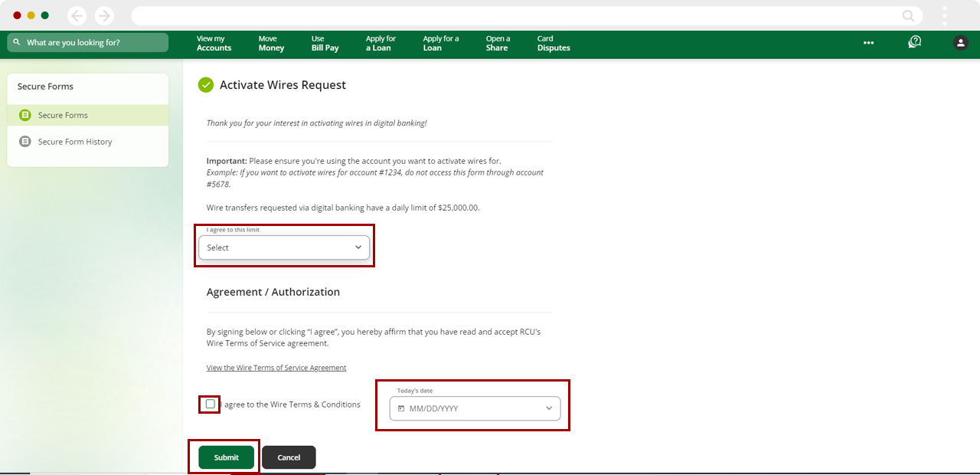The width and height of the screenshot is (980, 475).
Task: Open the I agree to this limit dropdown
Action: coord(284,247)
